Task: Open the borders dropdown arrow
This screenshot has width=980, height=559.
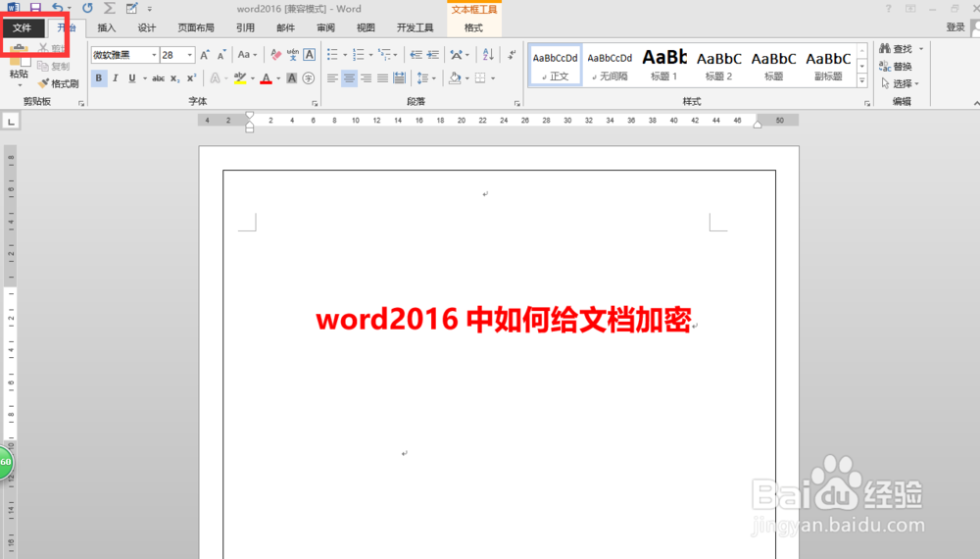Action: 493,78
